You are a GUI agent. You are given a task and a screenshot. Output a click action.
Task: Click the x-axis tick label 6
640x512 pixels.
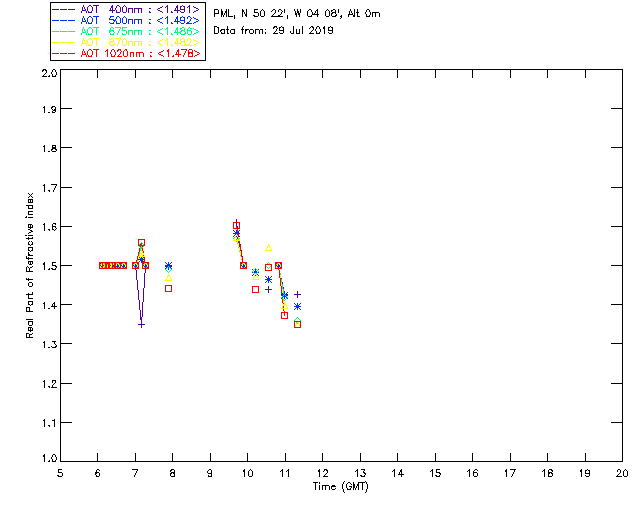pos(98,473)
